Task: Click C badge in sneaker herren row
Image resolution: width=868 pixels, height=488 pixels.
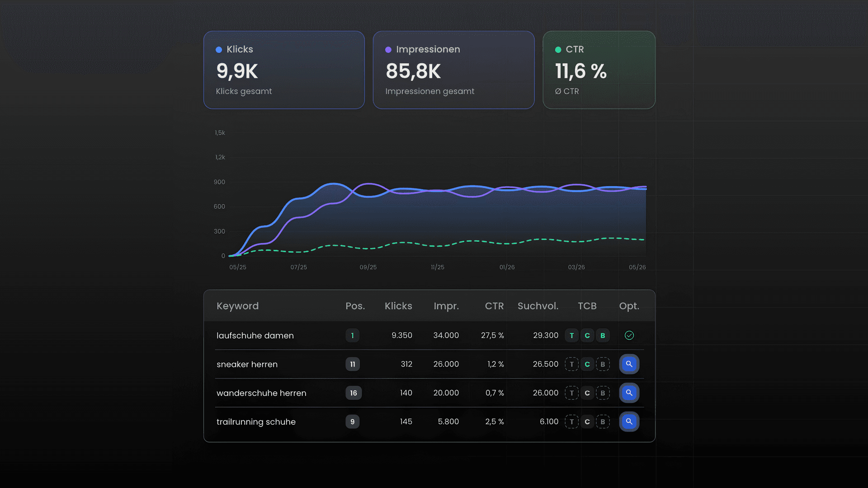Action: (x=587, y=364)
